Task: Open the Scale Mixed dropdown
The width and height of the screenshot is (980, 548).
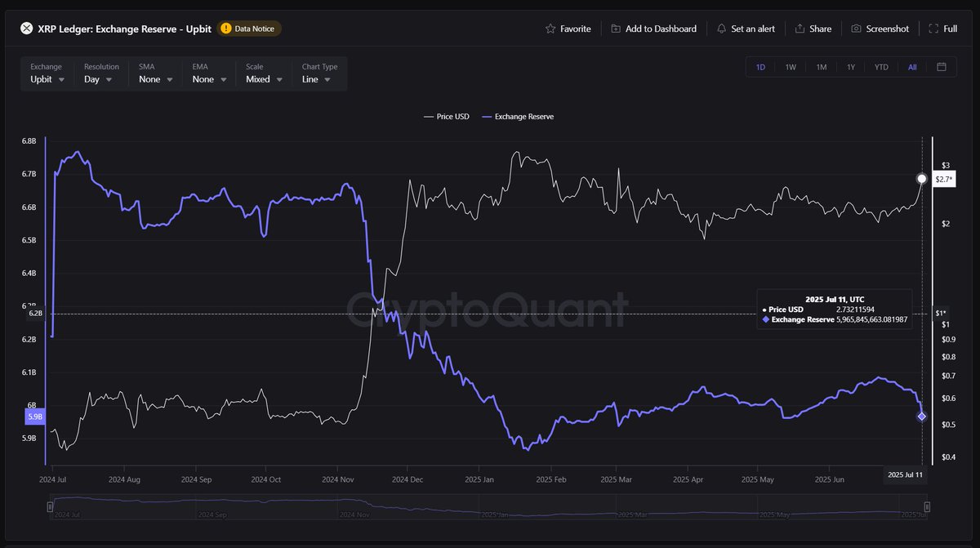Action: click(x=264, y=74)
